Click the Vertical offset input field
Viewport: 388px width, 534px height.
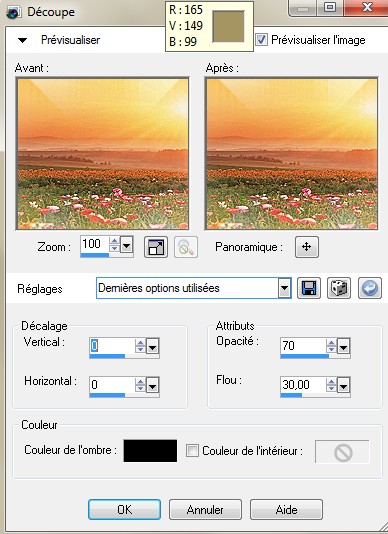[112, 346]
